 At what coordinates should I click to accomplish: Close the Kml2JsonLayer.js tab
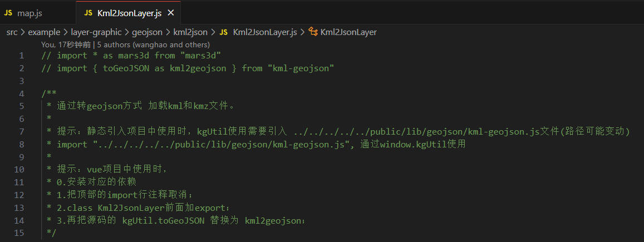pos(170,13)
